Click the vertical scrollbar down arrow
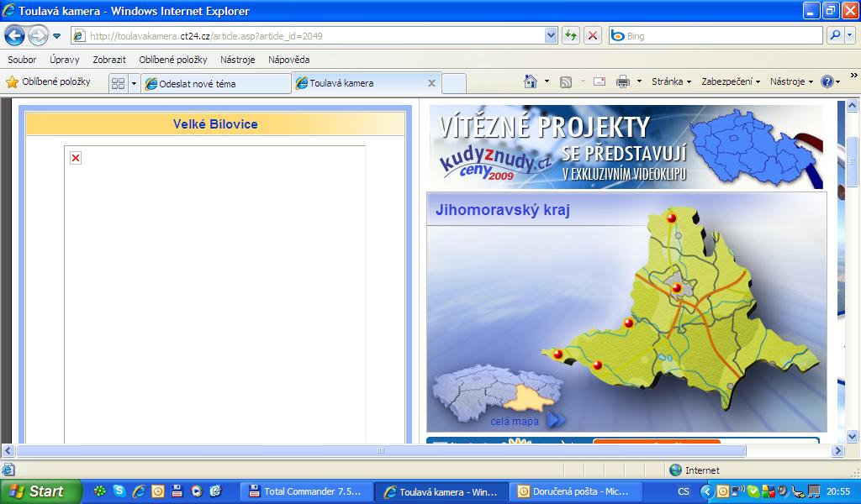Screen dimensions: 861x504 pos(853,437)
